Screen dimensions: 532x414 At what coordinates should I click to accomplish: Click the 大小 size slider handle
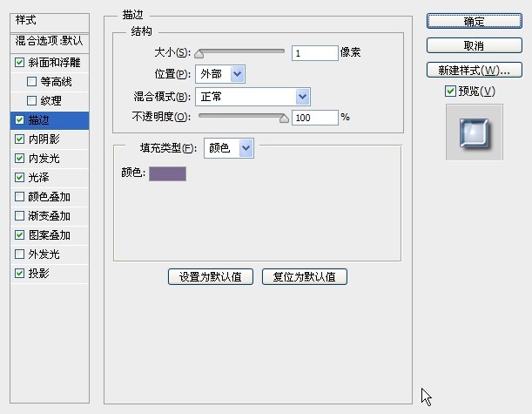[x=199, y=53]
